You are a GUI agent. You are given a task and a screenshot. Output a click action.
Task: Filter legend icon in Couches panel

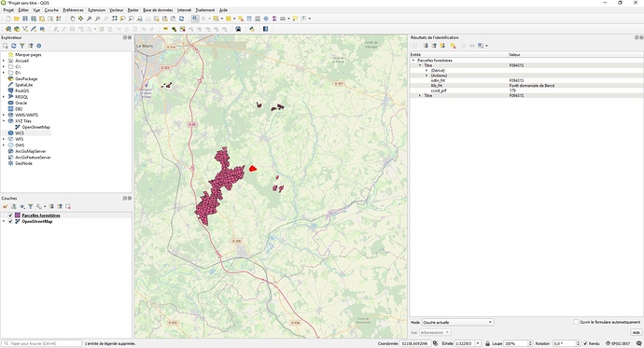[31, 206]
